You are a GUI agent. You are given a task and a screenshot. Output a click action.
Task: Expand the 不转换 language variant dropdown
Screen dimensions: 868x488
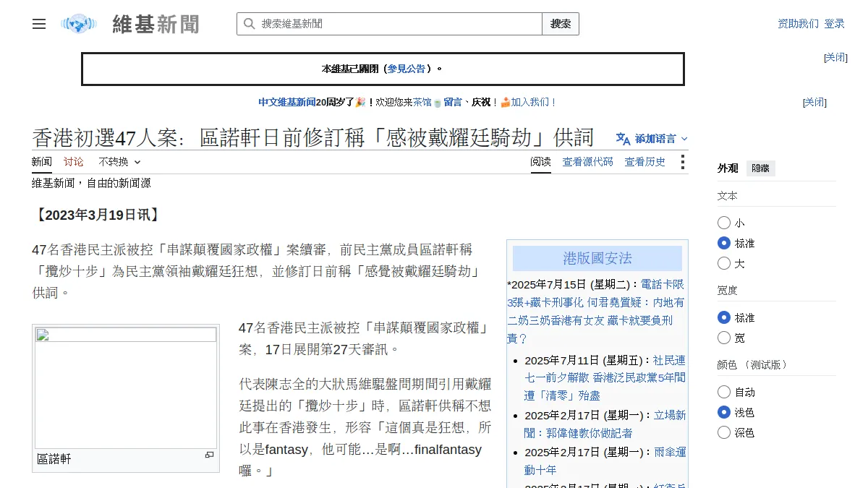click(119, 162)
